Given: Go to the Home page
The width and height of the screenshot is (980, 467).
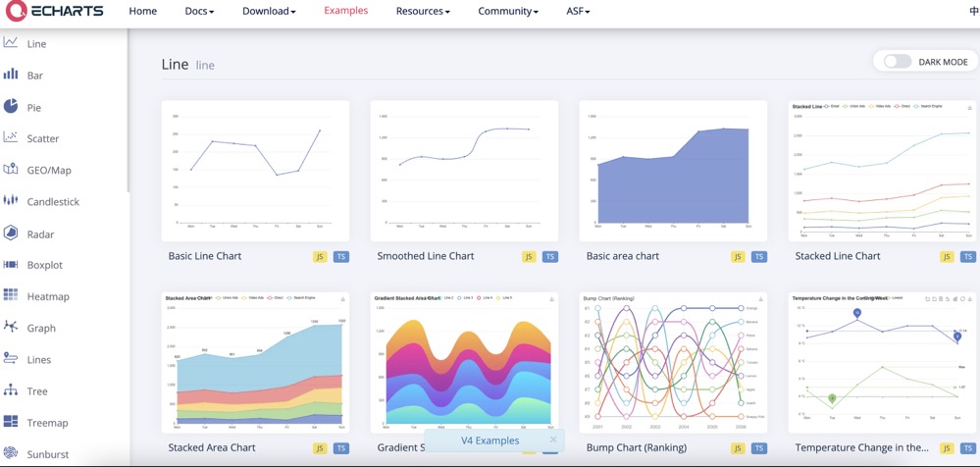Looking at the screenshot, I should coord(143,12).
